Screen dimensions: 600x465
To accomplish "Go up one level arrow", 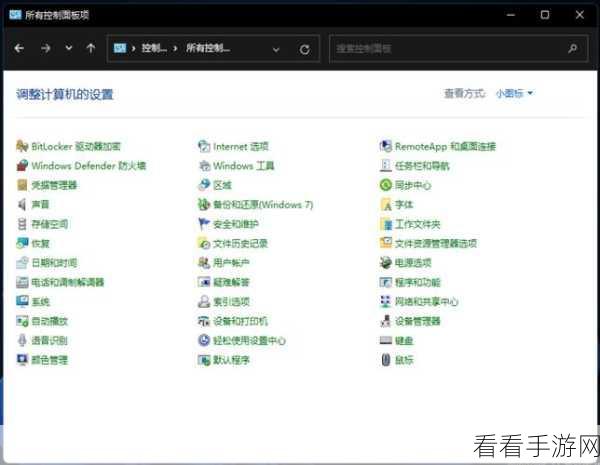I will (x=91, y=48).
